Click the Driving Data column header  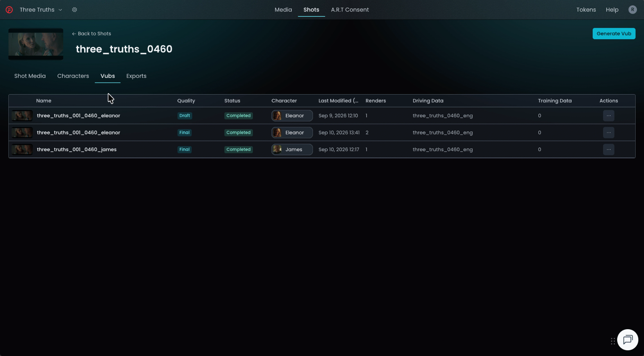428,101
